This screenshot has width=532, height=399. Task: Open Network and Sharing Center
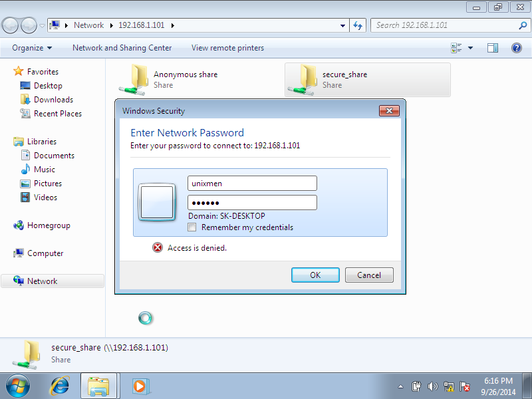[x=122, y=48]
